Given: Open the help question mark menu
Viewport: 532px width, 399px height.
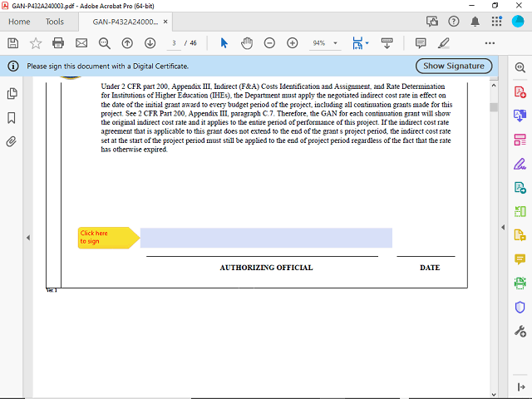Looking at the screenshot, I should [x=454, y=22].
